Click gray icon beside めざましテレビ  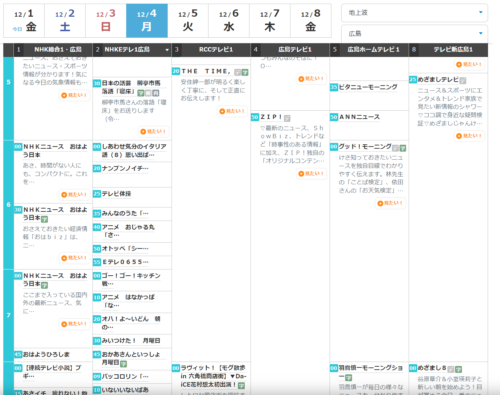click(463, 80)
